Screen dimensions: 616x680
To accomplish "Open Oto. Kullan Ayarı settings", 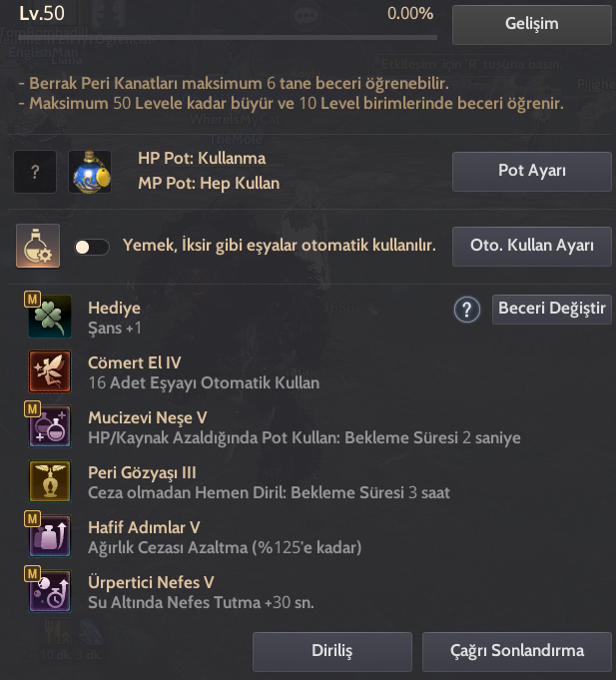I will 532,247.
